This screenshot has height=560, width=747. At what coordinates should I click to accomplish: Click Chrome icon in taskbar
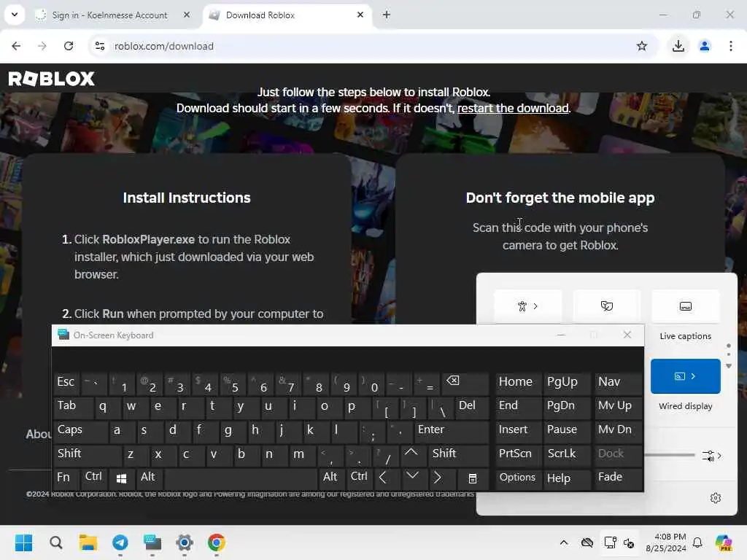pos(216,542)
